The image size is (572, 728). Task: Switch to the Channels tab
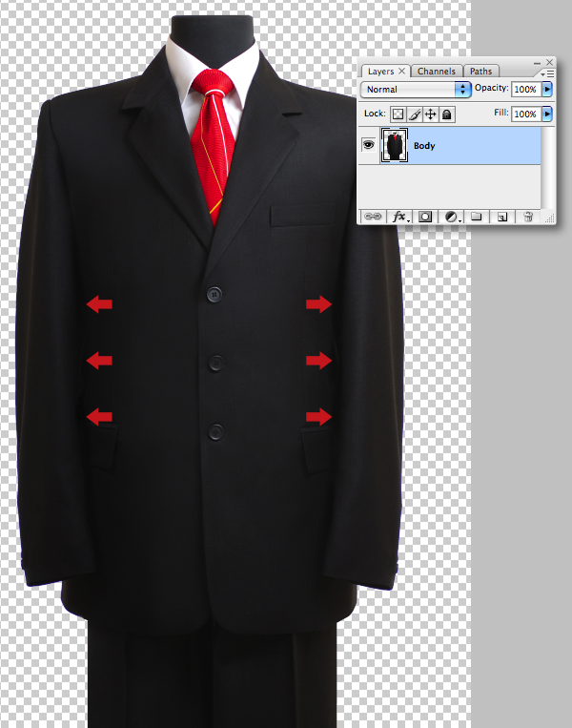click(x=436, y=71)
